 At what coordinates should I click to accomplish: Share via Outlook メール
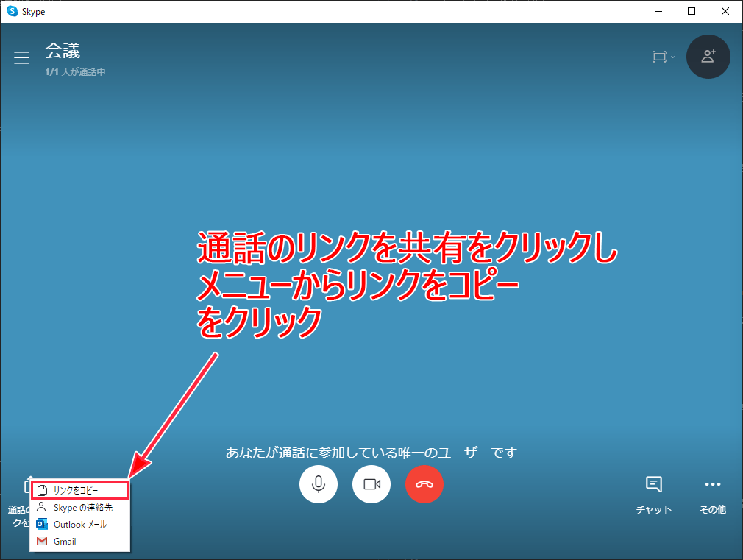click(80, 525)
